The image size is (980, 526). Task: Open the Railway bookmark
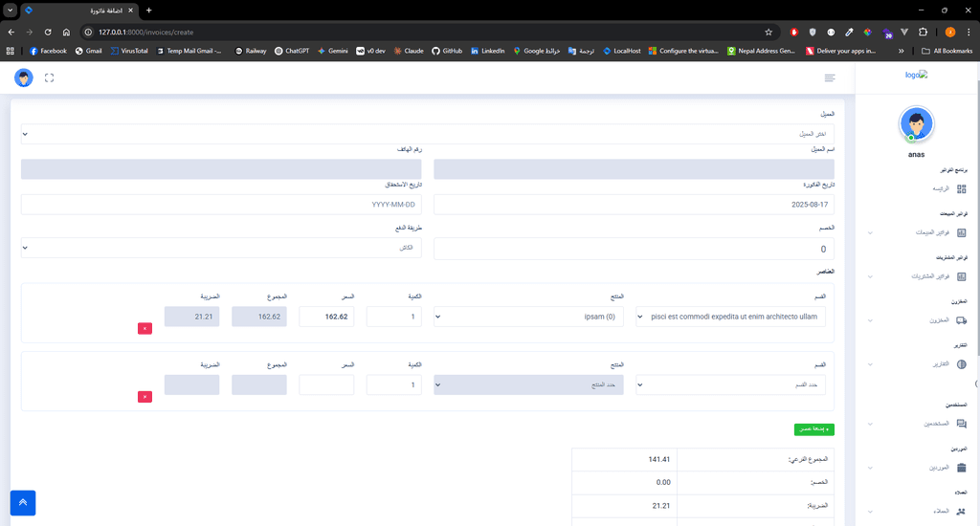251,51
